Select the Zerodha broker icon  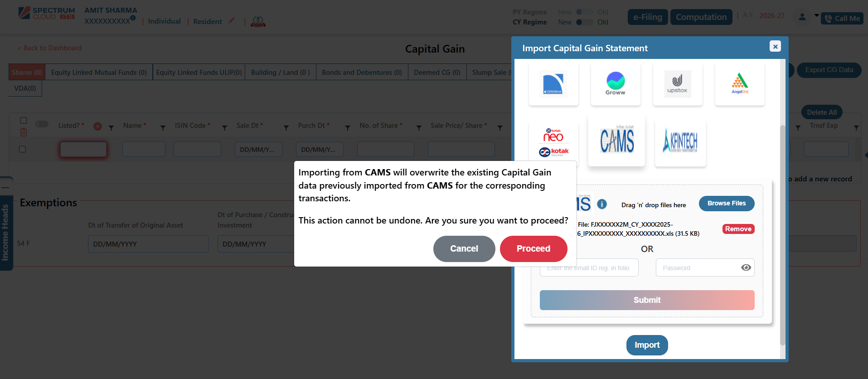(553, 84)
